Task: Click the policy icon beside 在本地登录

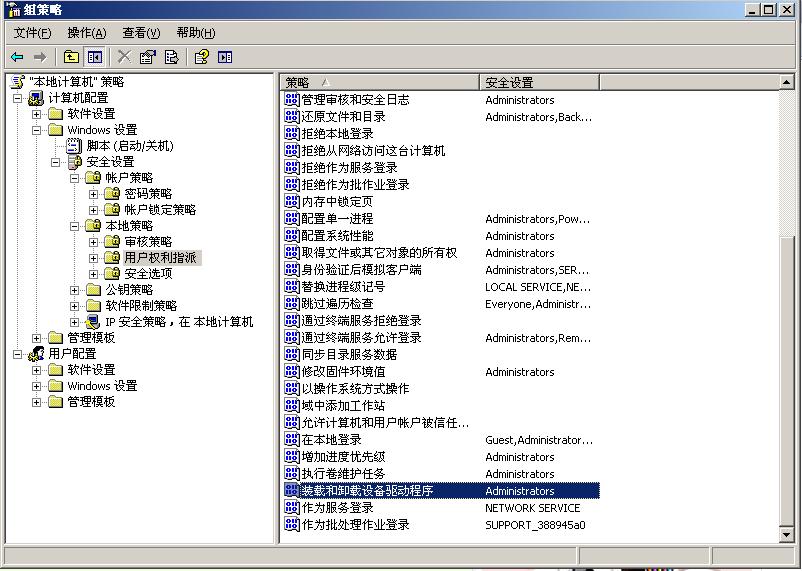Action: tap(292, 440)
